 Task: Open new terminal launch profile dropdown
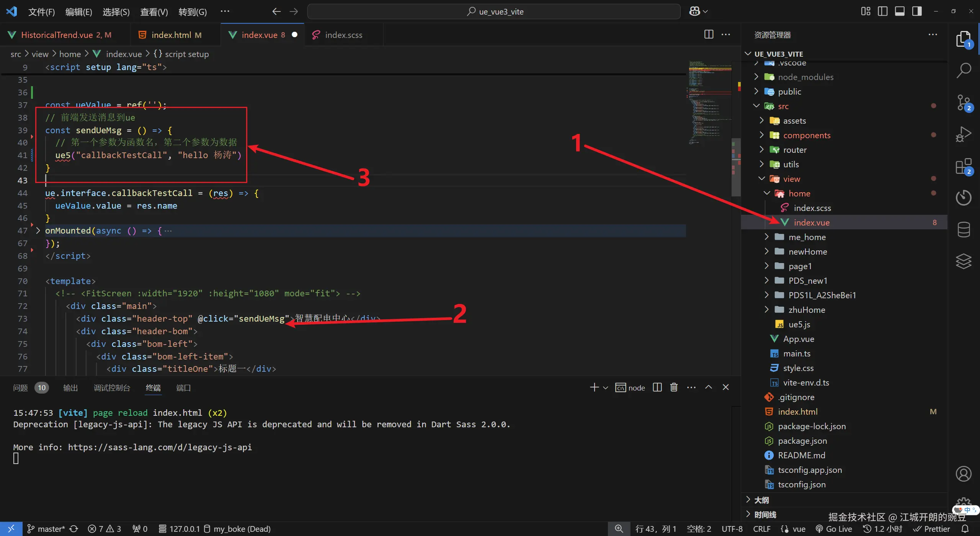point(606,387)
